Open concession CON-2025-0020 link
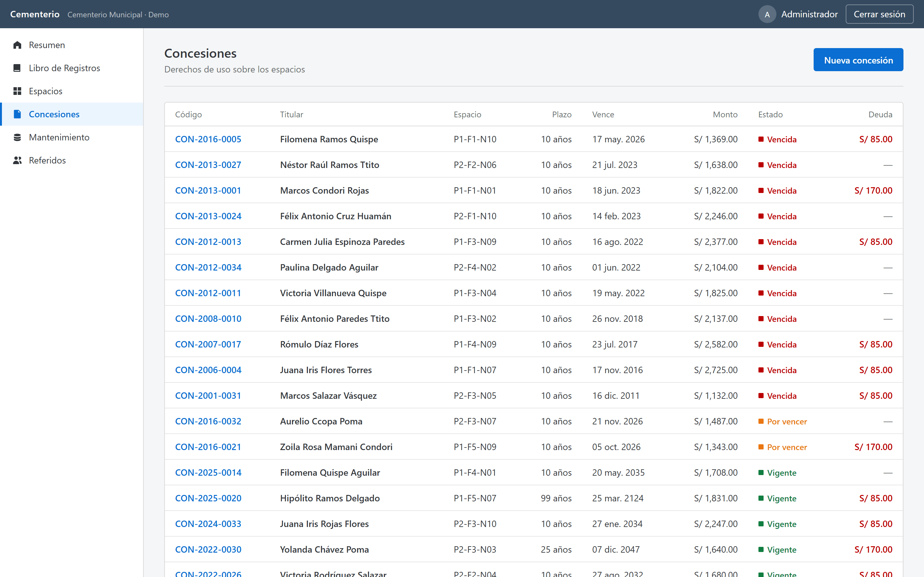The width and height of the screenshot is (924, 577). 208,498
